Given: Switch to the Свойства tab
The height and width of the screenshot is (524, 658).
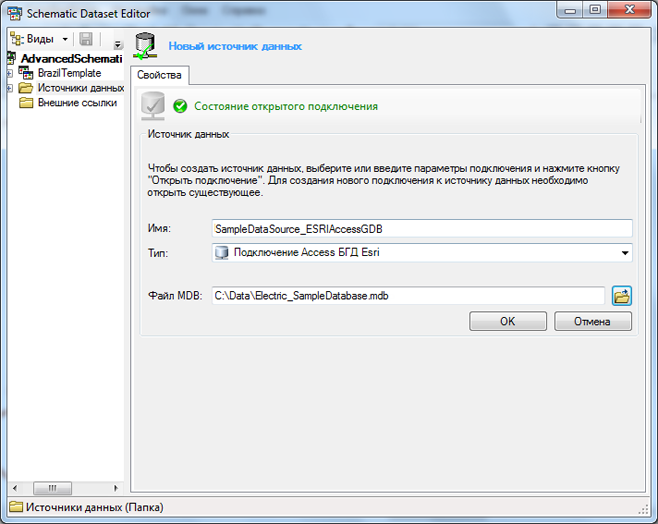Looking at the screenshot, I should [159, 75].
